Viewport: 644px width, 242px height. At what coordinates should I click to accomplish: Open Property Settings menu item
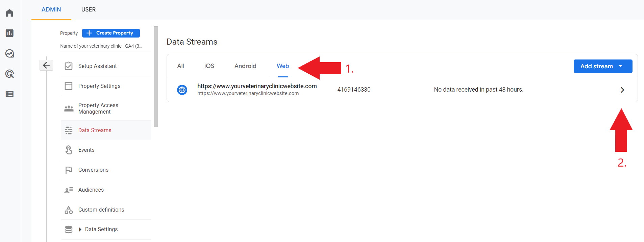click(99, 86)
